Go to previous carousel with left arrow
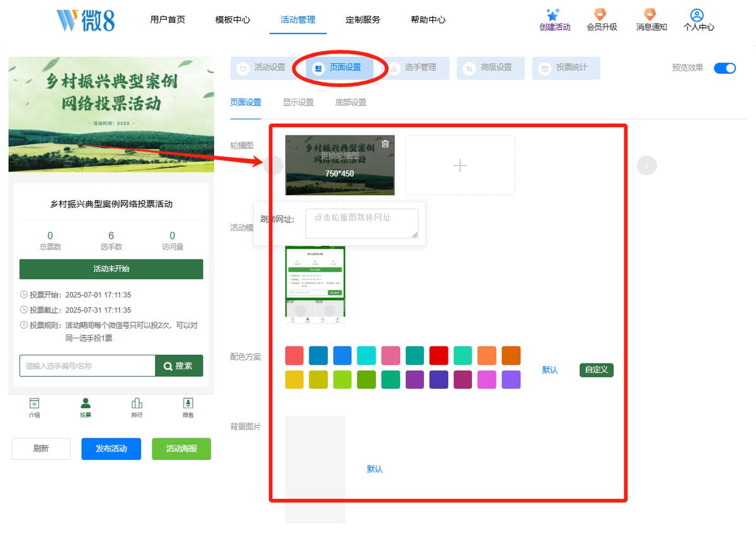 tap(273, 165)
